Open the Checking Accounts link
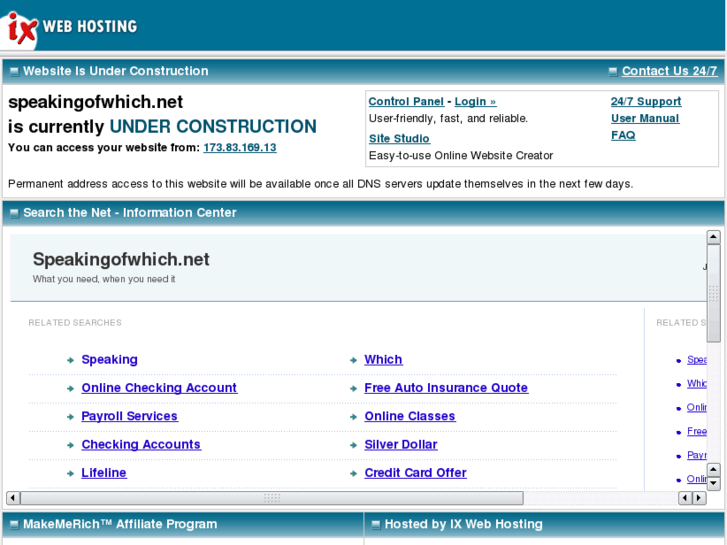The width and height of the screenshot is (727, 545). coord(141,444)
